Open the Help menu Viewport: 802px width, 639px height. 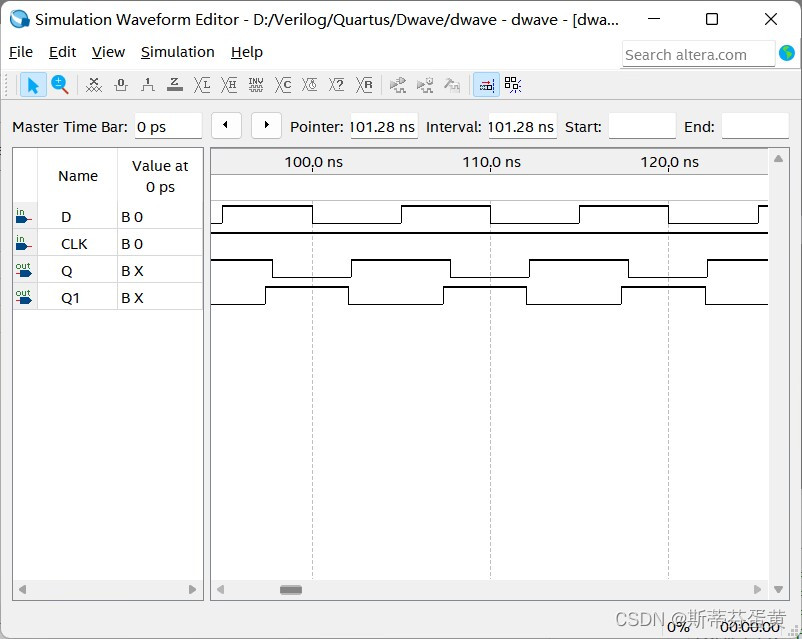(x=247, y=52)
